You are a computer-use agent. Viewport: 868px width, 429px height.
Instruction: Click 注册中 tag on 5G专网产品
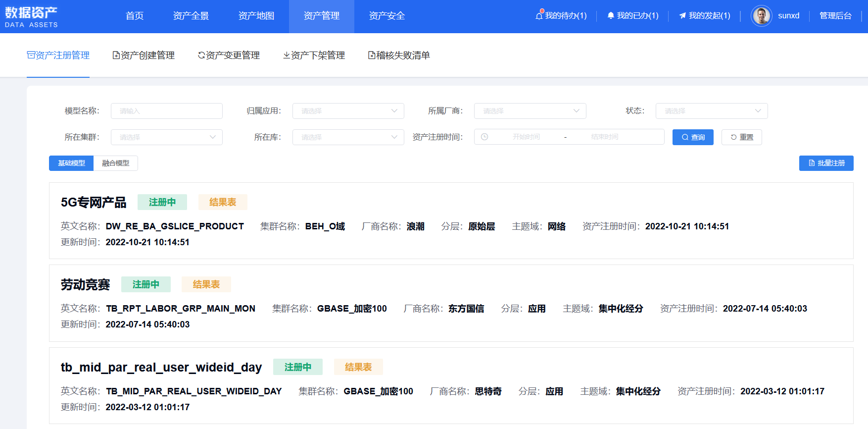coord(162,202)
